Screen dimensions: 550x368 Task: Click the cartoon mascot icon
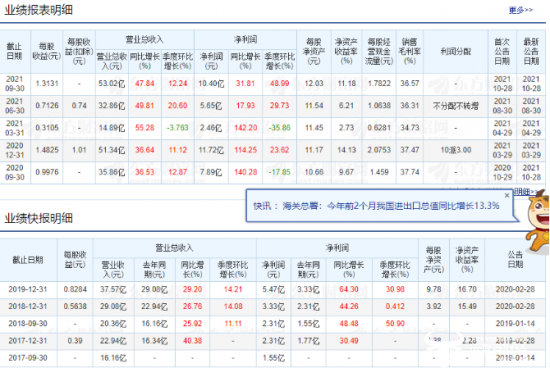point(538,221)
